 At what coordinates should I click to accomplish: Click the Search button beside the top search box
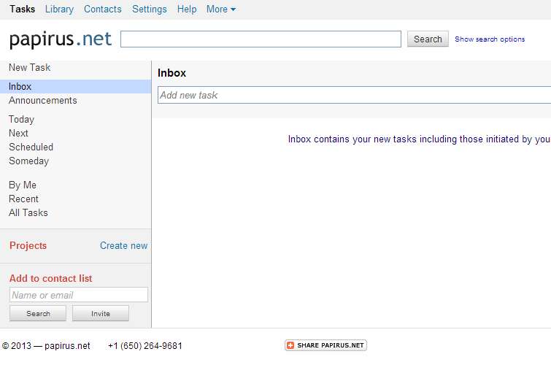pyautogui.click(x=428, y=39)
